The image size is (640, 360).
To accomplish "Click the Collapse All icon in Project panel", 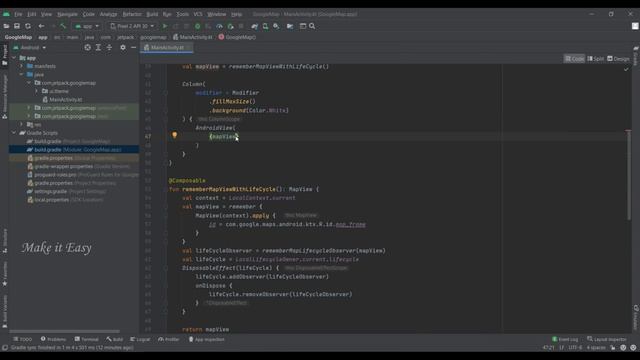I will (x=109, y=47).
